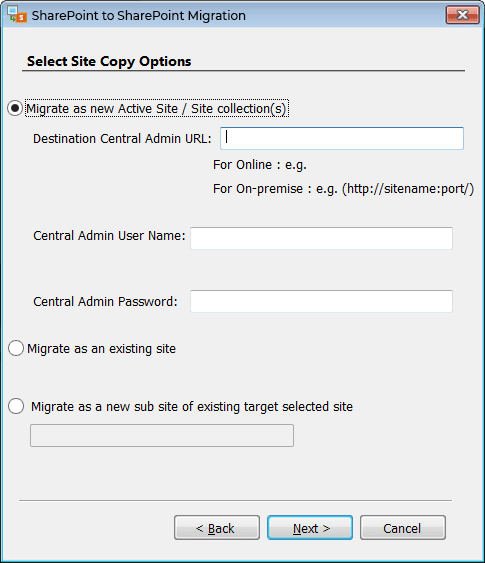Click the For On-premise example URL hint

[344, 189]
